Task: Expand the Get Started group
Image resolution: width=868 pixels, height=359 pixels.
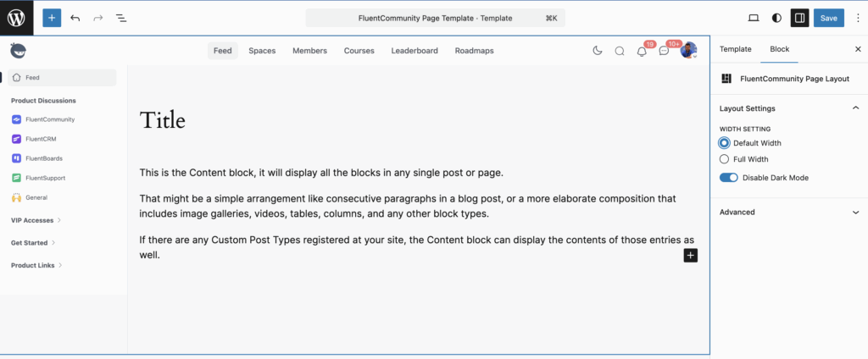Action: pos(33,242)
